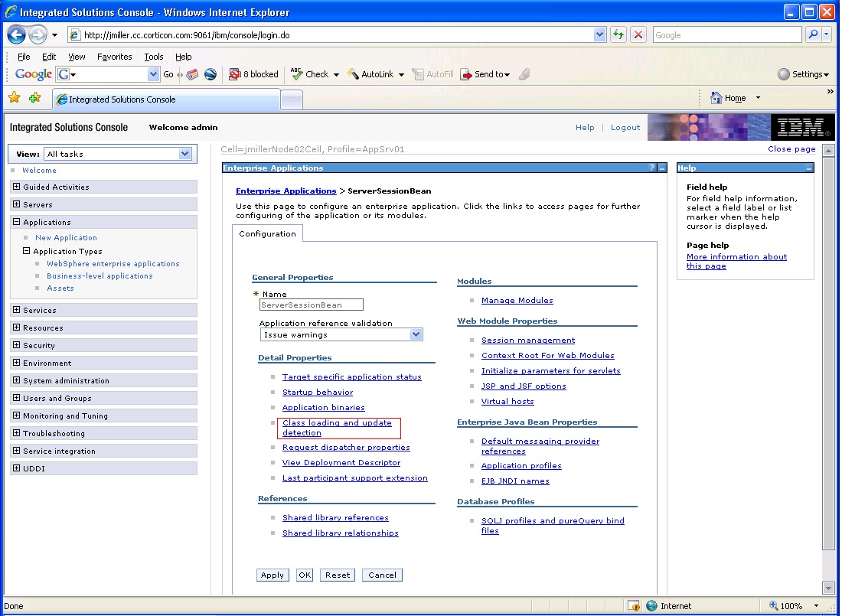
Task: Select the Configuration tab
Action: coord(267,233)
